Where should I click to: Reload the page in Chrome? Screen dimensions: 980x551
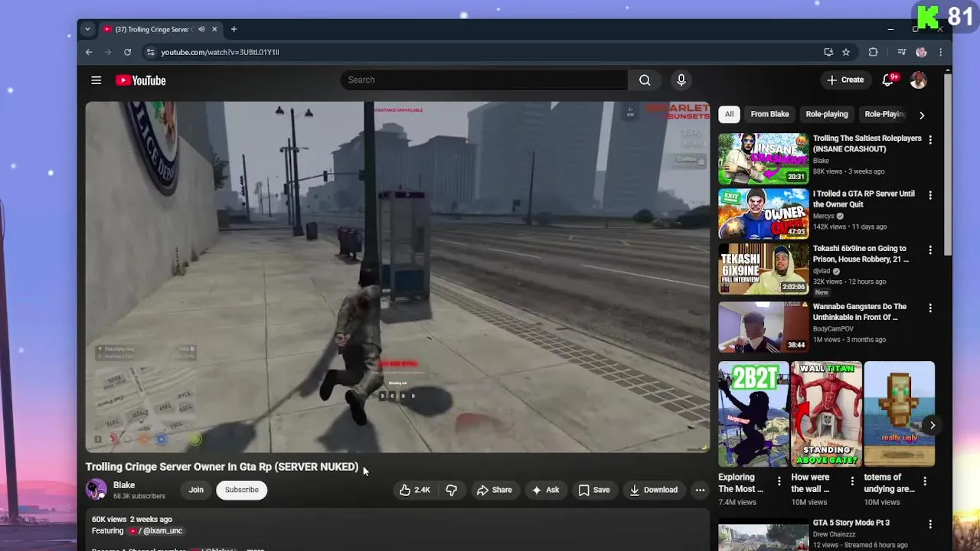pos(127,52)
